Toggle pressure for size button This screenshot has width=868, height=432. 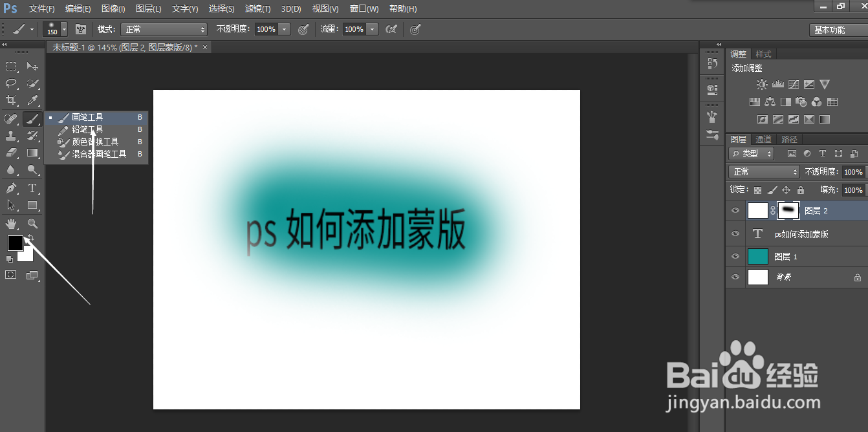coord(415,29)
